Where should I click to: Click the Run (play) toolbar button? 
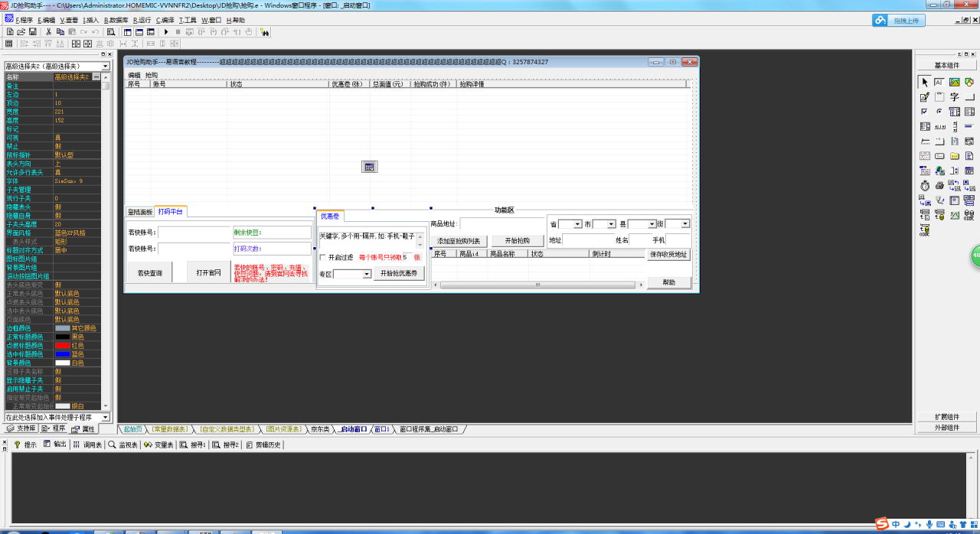(x=166, y=32)
